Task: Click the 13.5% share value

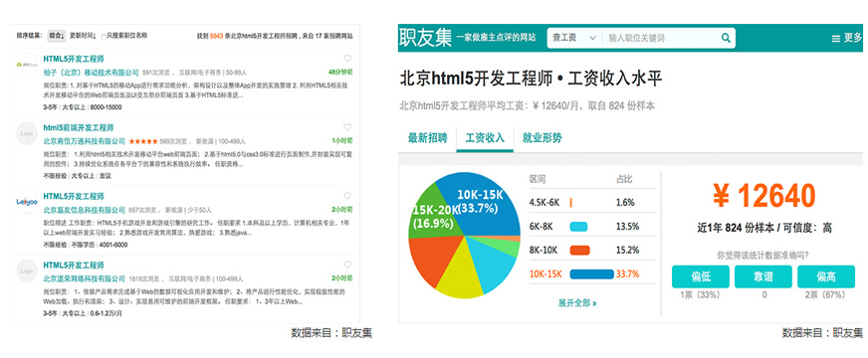Action: pyautogui.click(x=627, y=227)
